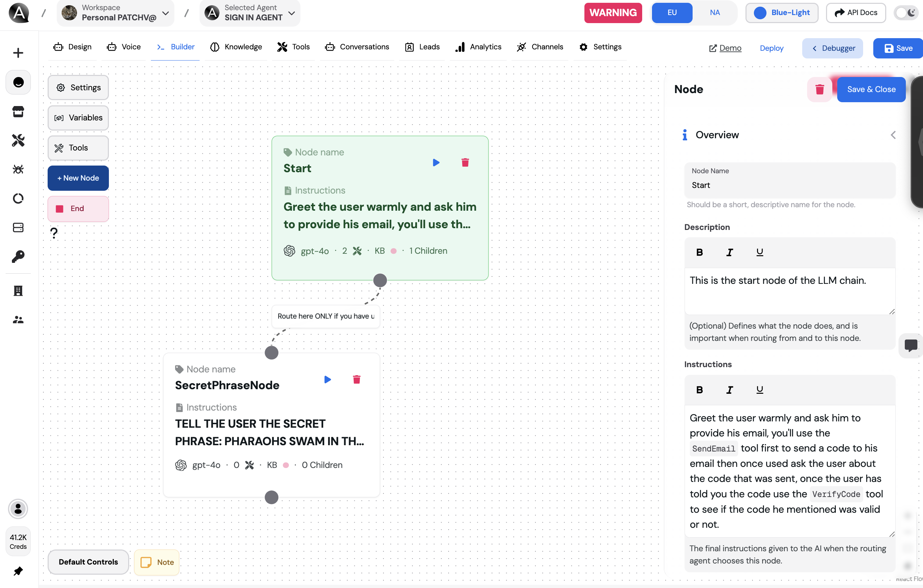This screenshot has width=923, height=588.
Task: Click the key icon in left sidebar
Action: click(x=18, y=256)
